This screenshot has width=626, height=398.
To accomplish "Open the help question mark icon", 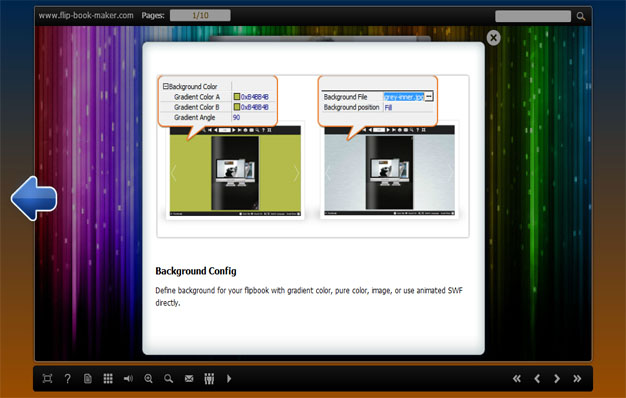I will (x=67, y=378).
